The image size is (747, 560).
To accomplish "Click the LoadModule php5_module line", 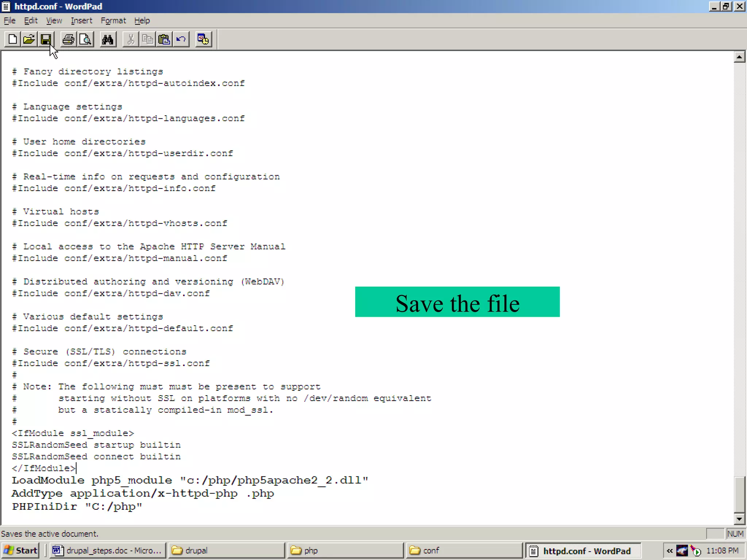I will 190,480.
